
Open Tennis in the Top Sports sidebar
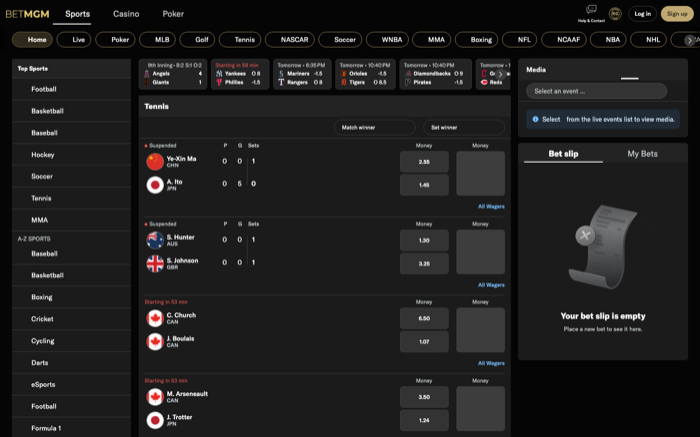[71, 198]
